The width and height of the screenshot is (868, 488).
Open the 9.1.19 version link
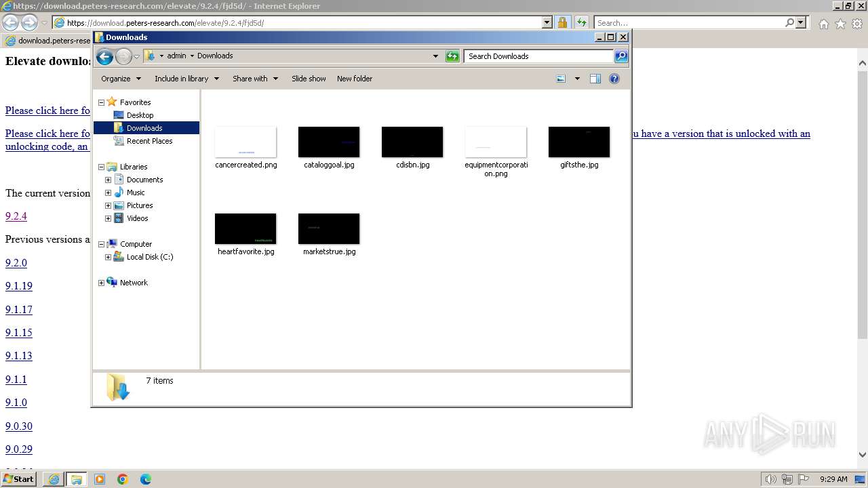19,286
